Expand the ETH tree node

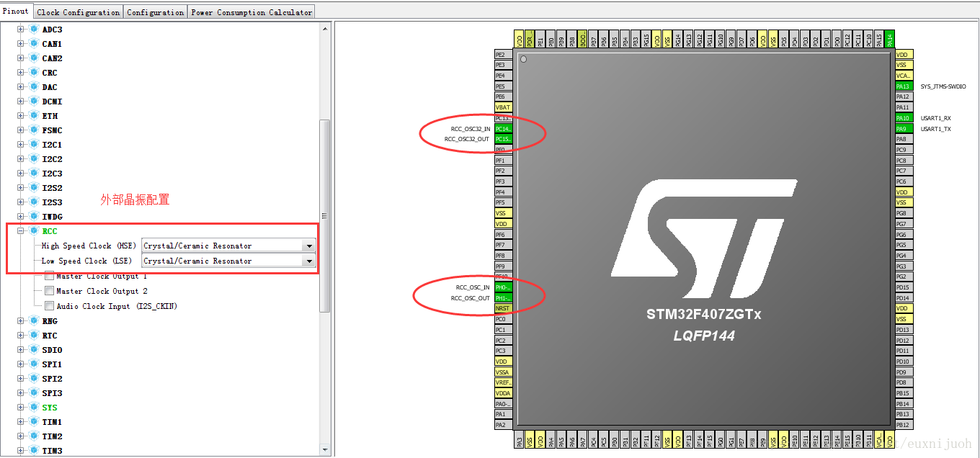[21, 116]
